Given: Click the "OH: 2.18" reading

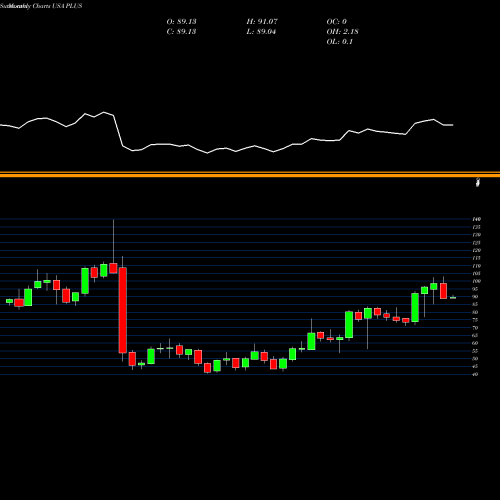Looking at the screenshot, I should [x=342, y=32].
